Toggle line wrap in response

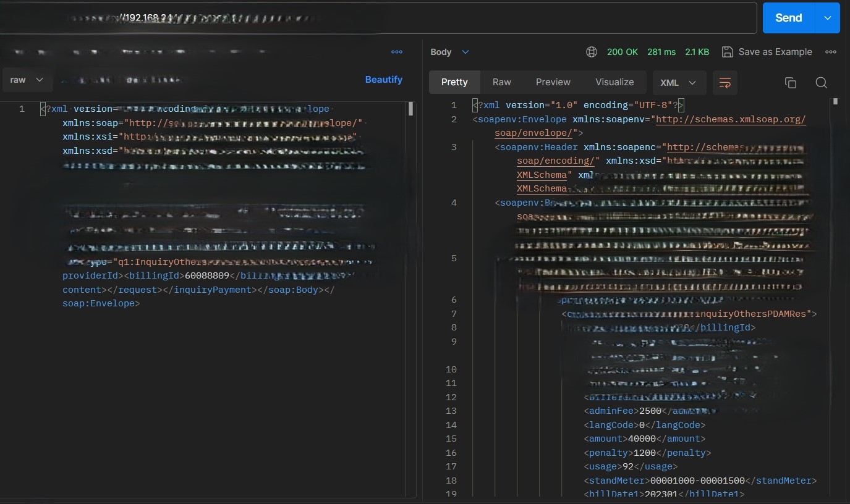(725, 83)
